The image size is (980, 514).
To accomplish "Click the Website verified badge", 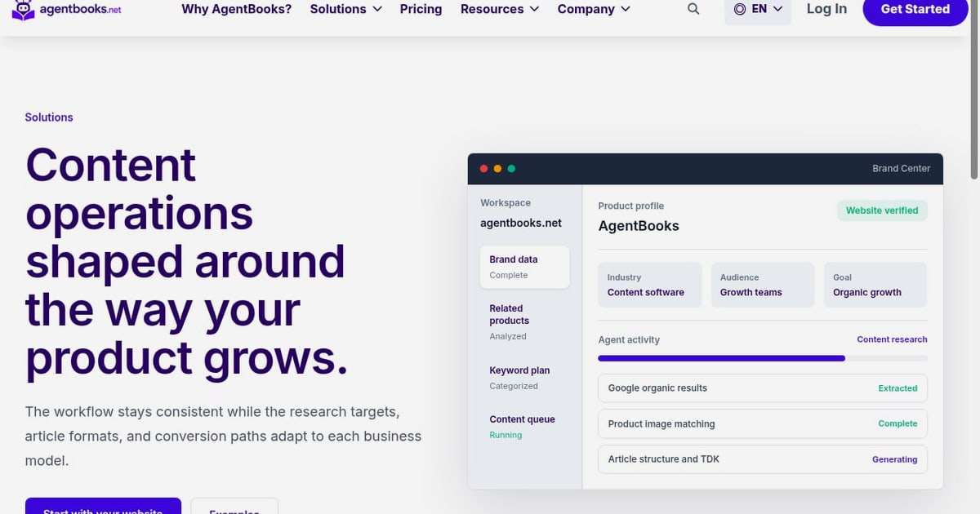I will [x=882, y=210].
